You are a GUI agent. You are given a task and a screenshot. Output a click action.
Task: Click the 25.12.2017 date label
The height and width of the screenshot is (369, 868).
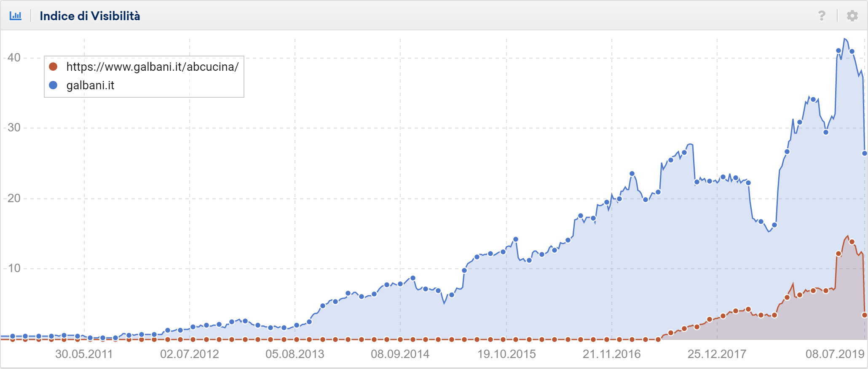[717, 354]
